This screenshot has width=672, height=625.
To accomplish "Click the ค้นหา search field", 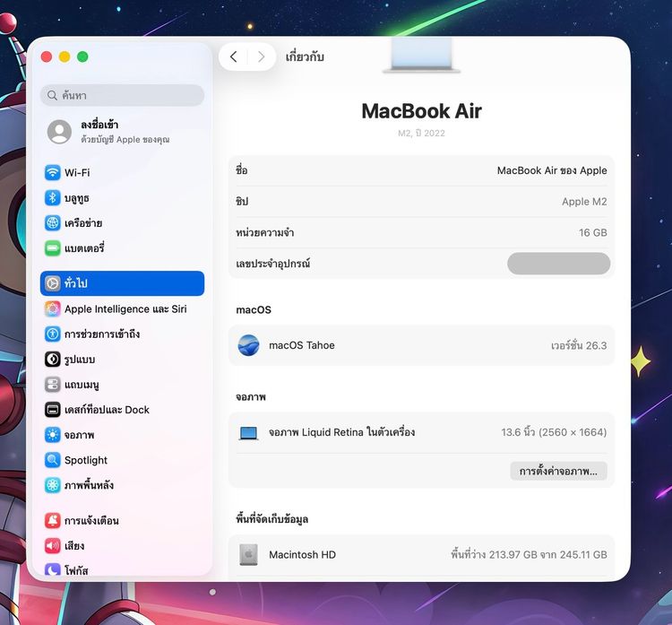I will pos(122,95).
